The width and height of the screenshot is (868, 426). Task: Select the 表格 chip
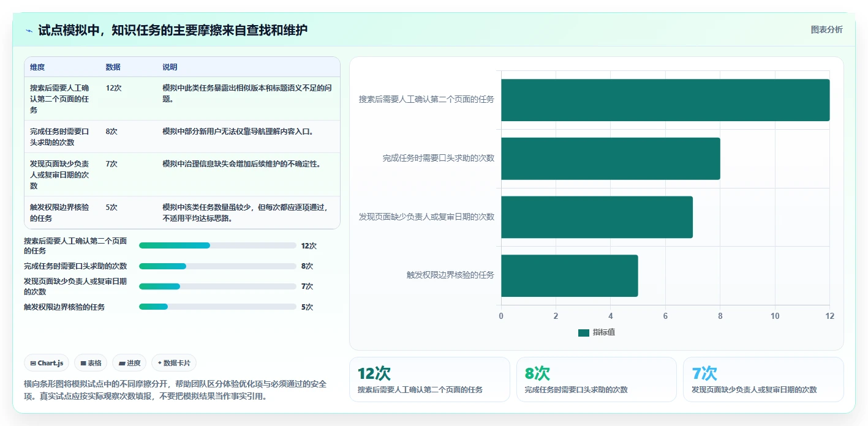point(91,363)
